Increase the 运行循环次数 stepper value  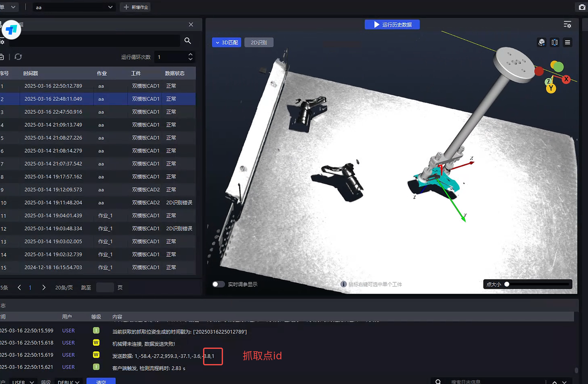click(x=191, y=54)
